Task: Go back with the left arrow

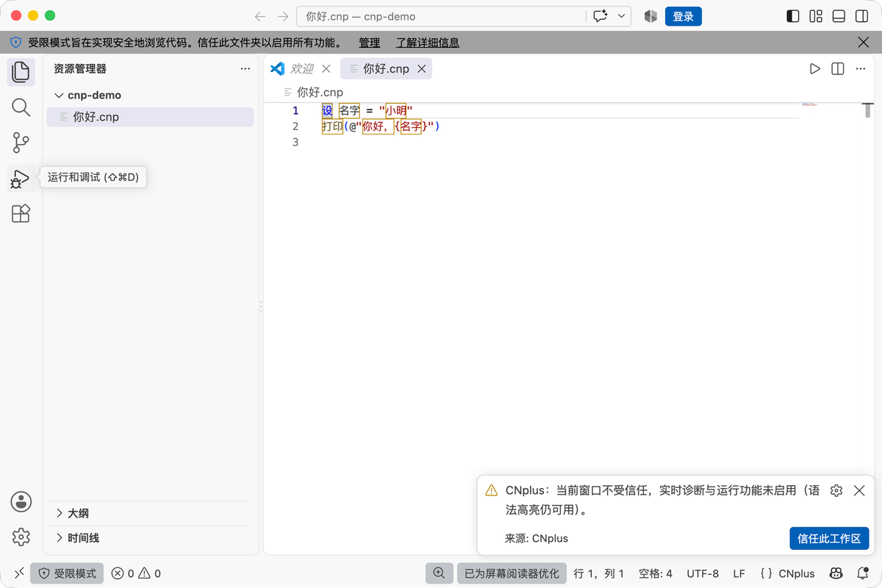Action: tap(259, 16)
